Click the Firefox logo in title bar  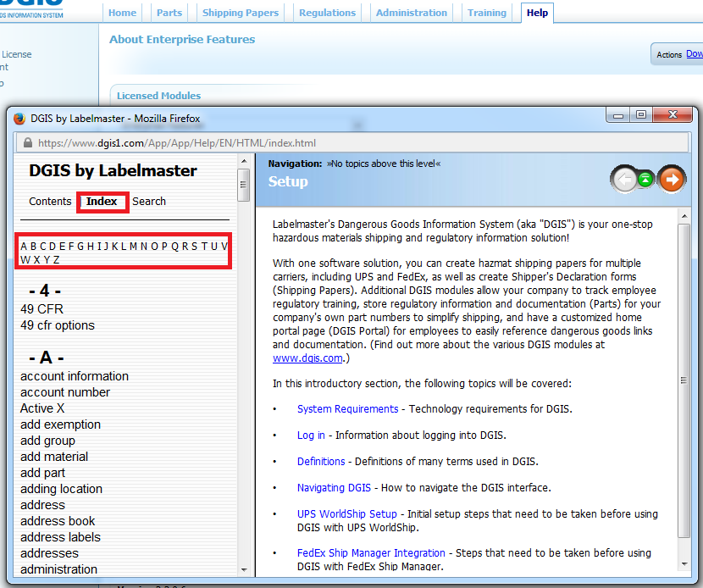20,119
